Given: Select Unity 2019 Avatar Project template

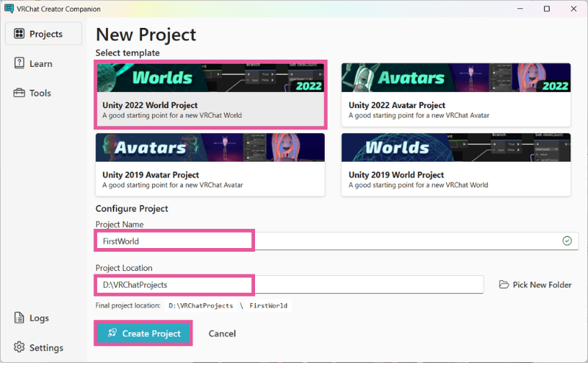Looking at the screenshot, I should (210, 164).
